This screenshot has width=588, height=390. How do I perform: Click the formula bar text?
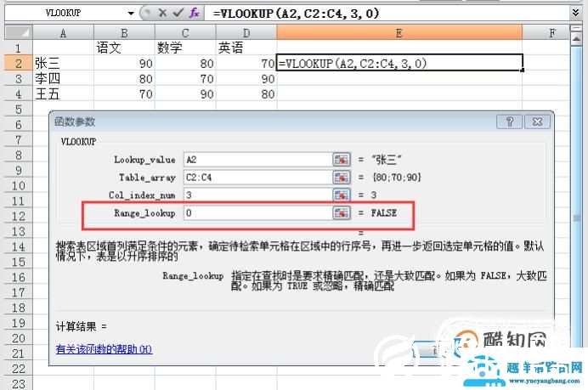click(297, 14)
